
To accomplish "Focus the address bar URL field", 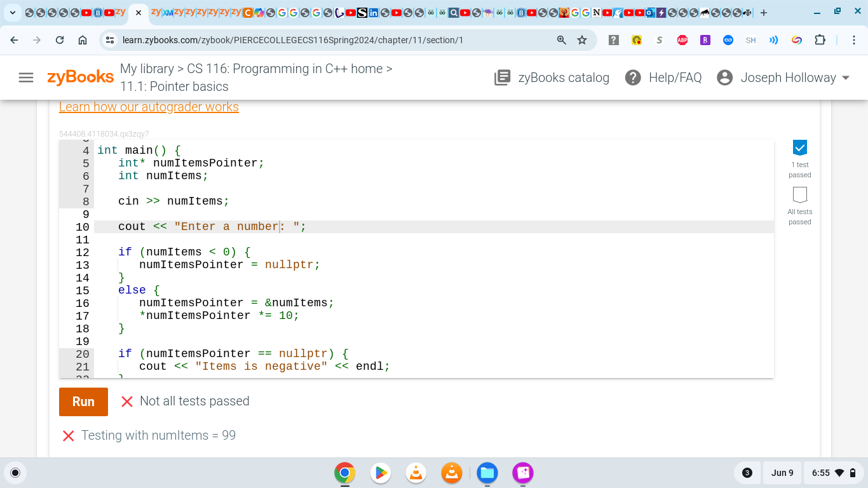I will click(x=292, y=40).
